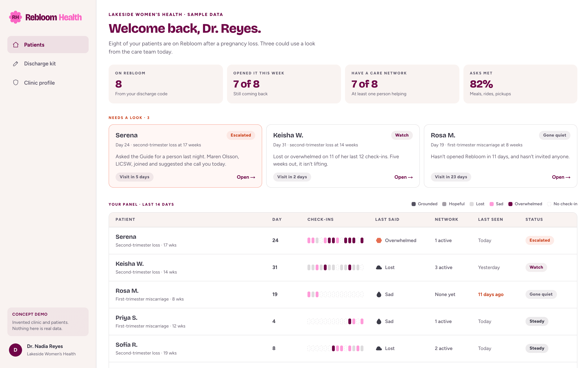
Task: Open Rosa M.'s card link
Action: click(561, 177)
